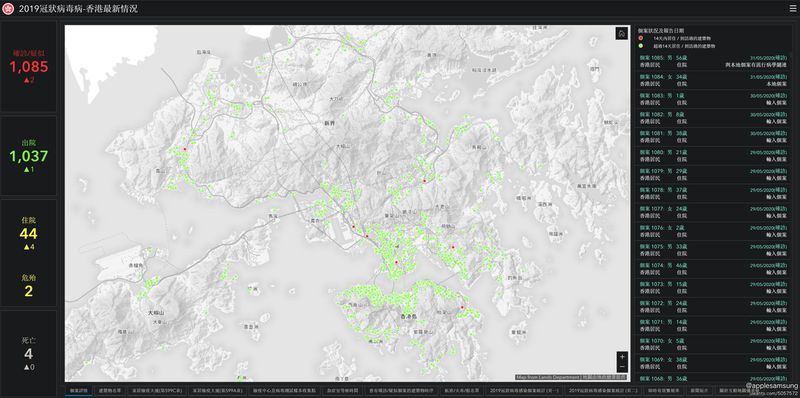The width and height of the screenshot is (800, 398).
Task: Click the hospitalised 44 counter
Action: click(29, 234)
